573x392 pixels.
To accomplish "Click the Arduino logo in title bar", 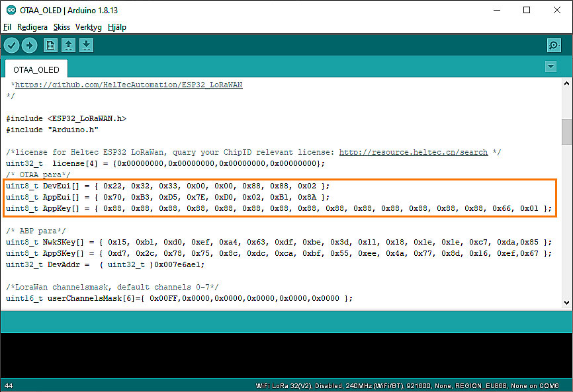I will coord(11,10).
